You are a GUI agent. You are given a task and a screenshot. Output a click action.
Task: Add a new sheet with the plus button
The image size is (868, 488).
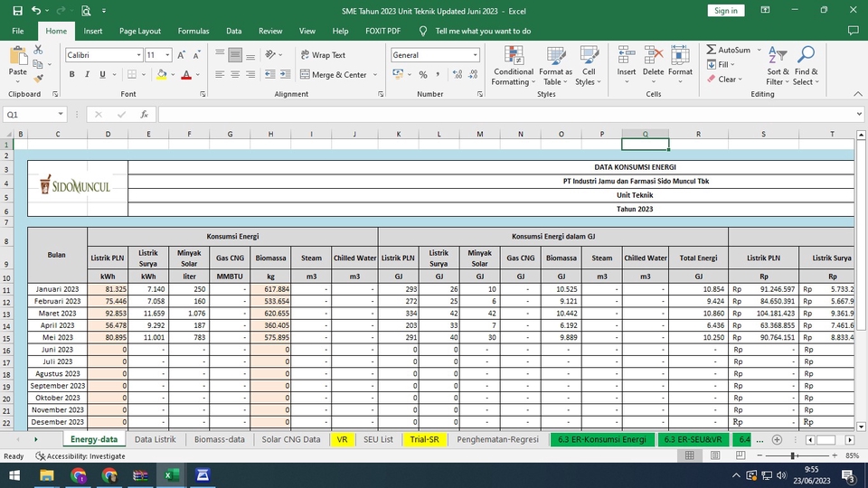click(777, 440)
